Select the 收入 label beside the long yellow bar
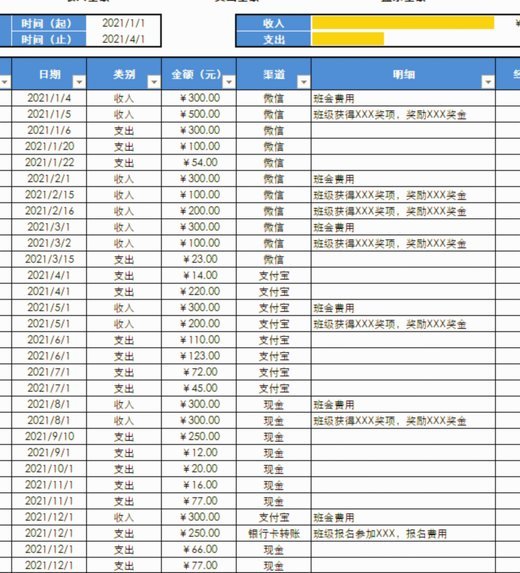The height and width of the screenshot is (573, 520). click(273, 23)
